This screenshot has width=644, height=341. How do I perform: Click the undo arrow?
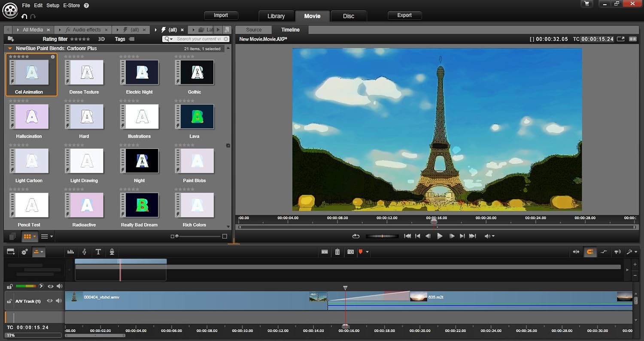tap(24, 16)
